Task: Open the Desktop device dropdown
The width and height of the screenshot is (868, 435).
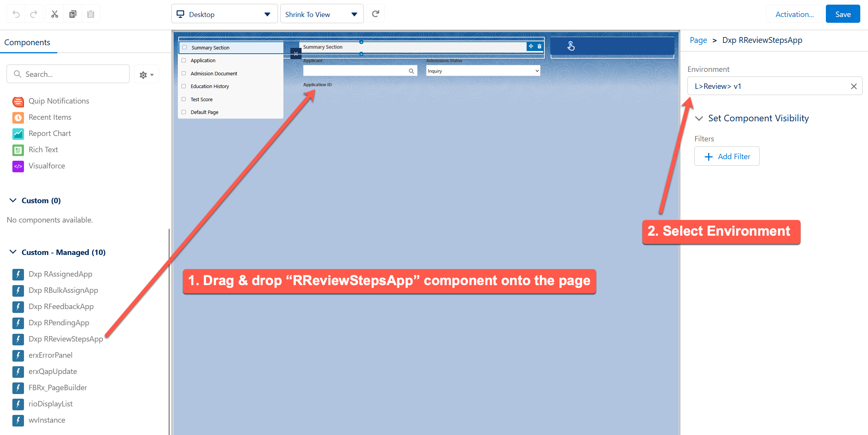Action: click(x=224, y=14)
